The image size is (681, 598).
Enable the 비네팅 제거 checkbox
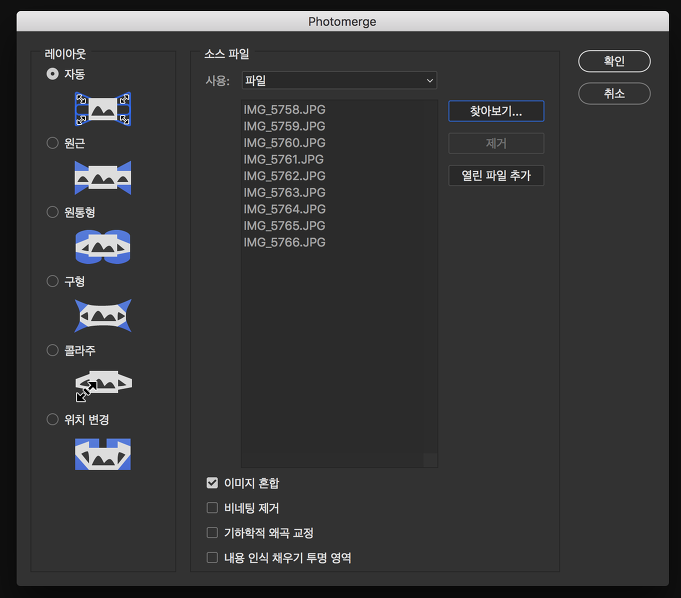[x=212, y=507]
